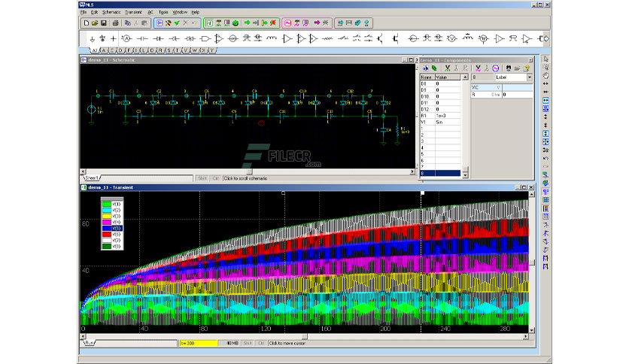This screenshot has height=364, width=629.
Task: Click the green checkmark schematic icon
Action: click(x=177, y=23)
